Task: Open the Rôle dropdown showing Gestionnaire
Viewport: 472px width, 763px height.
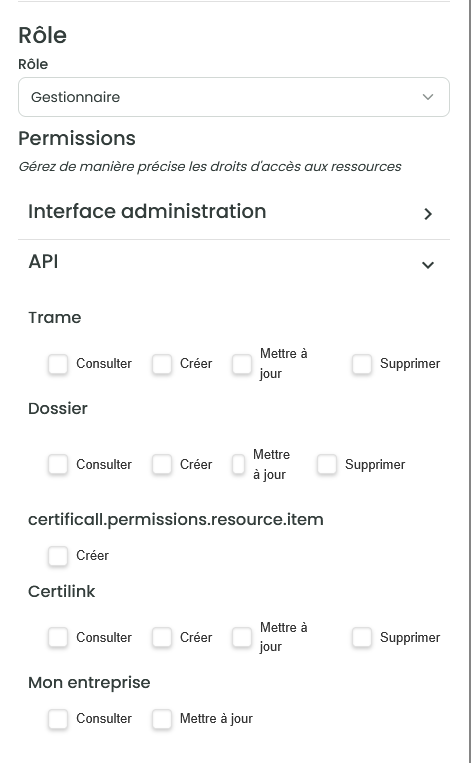Action: coord(234,97)
